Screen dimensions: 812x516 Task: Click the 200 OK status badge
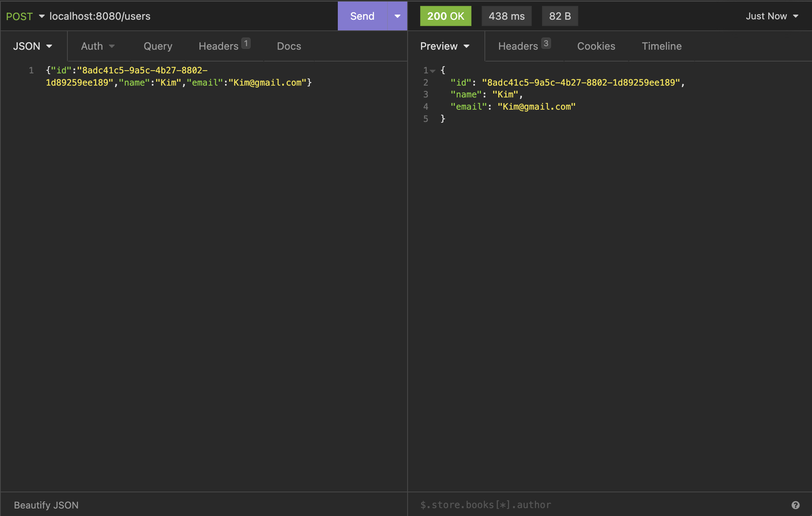445,16
